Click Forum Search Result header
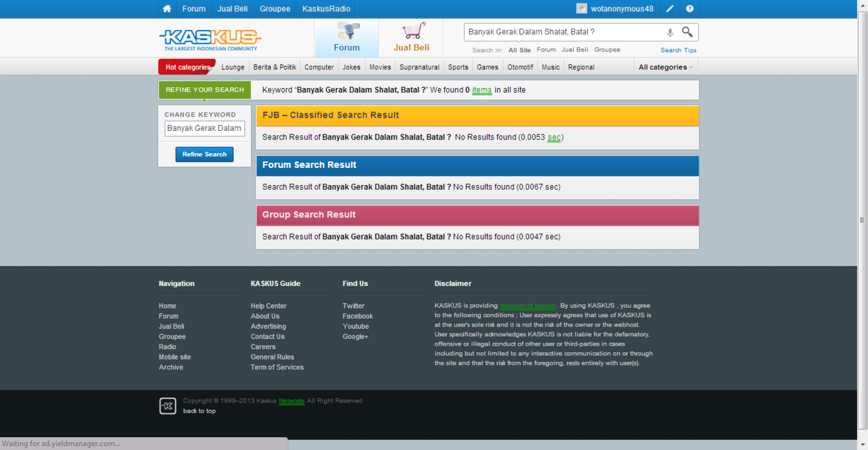Image resolution: width=868 pixels, height=450 pixels. 477,165
